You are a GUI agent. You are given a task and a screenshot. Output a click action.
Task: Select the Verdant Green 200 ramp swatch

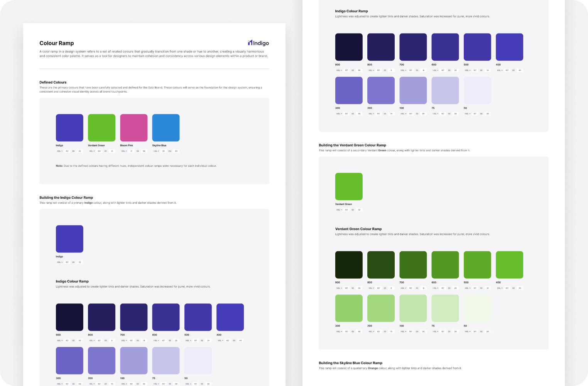381,308
